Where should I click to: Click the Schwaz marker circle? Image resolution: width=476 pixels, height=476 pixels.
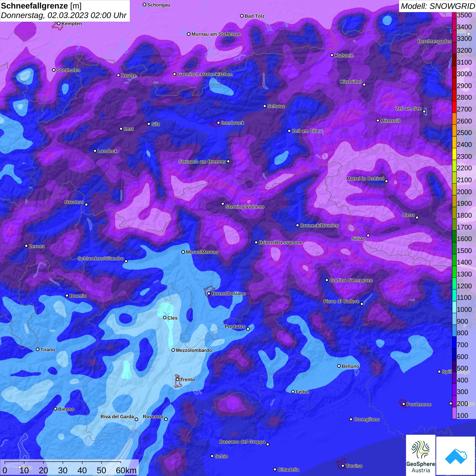coord(265,106)
